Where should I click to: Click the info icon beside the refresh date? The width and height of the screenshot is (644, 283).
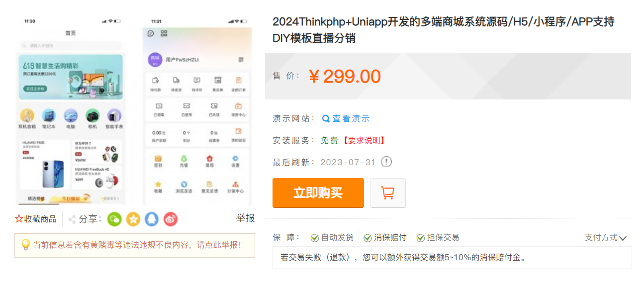pos(386,162)
